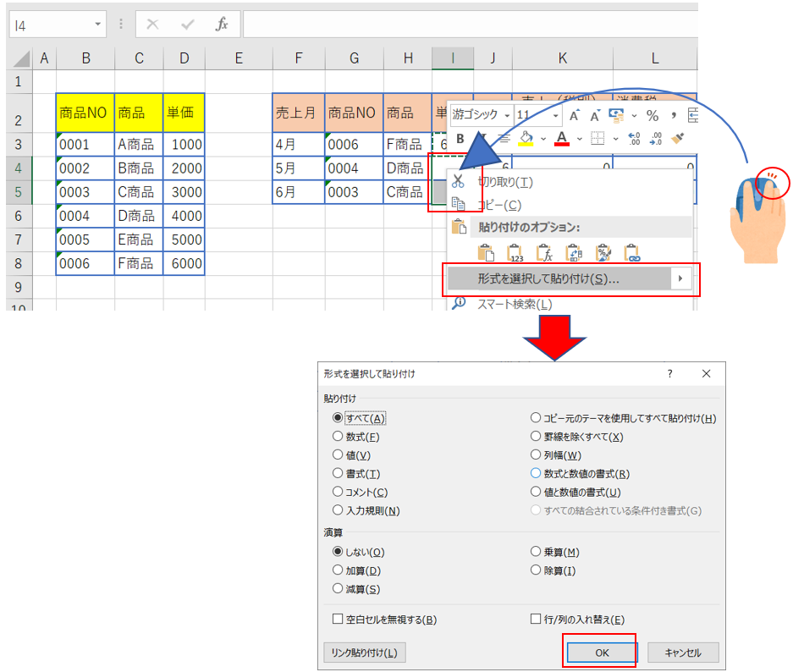Open the Name Box dropdown arrow

click(98, 25)
